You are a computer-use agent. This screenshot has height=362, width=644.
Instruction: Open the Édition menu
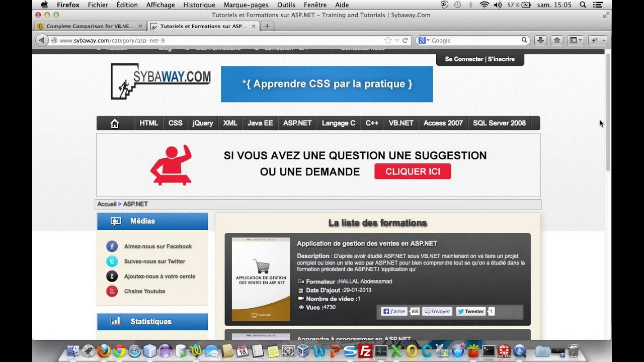tap(127, 5)
